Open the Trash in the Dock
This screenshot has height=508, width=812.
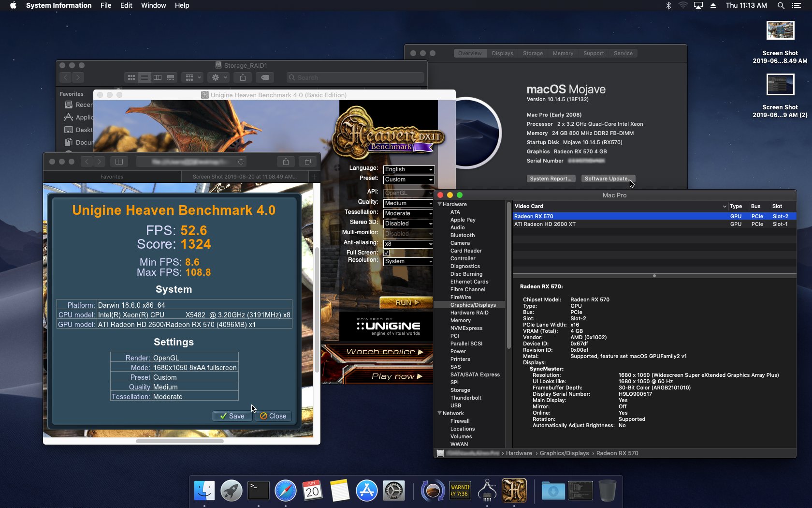(607, 491)
